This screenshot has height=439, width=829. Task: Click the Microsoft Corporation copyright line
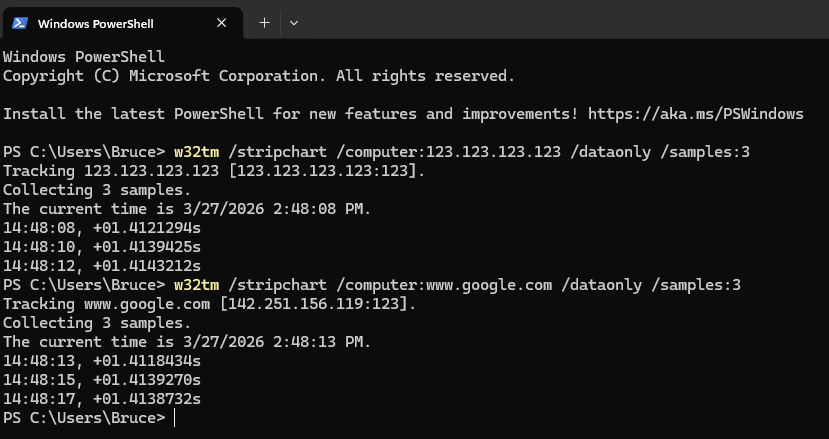[x=259, y=76]
